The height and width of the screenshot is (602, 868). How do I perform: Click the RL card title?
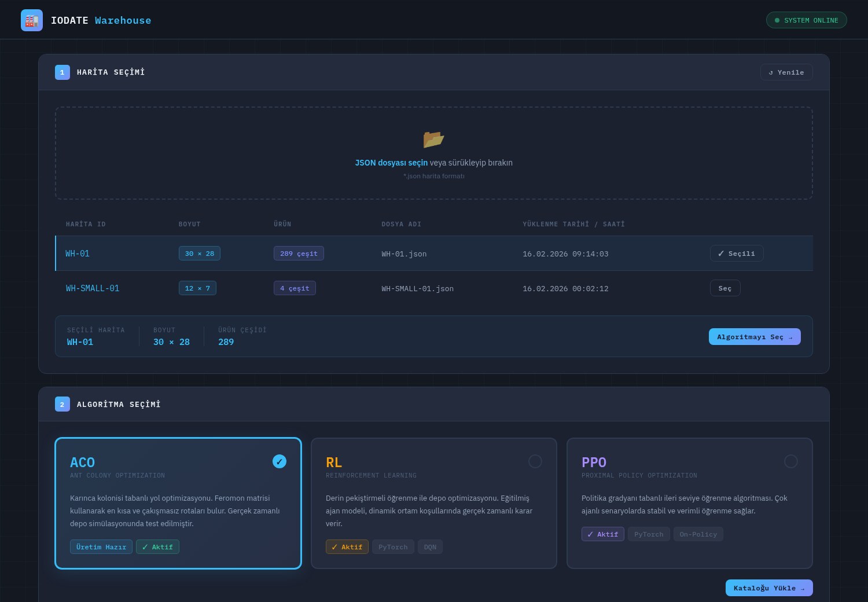[334, 462]
